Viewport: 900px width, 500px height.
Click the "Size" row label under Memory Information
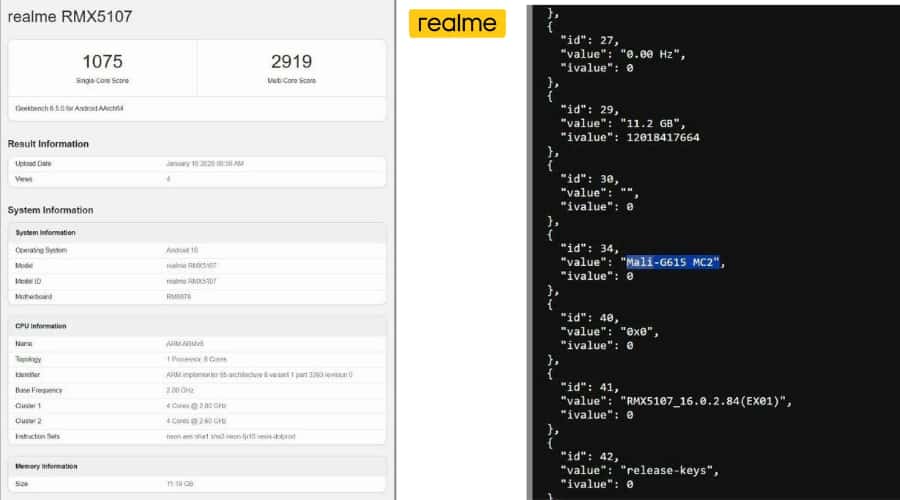[x=21, y=484]
